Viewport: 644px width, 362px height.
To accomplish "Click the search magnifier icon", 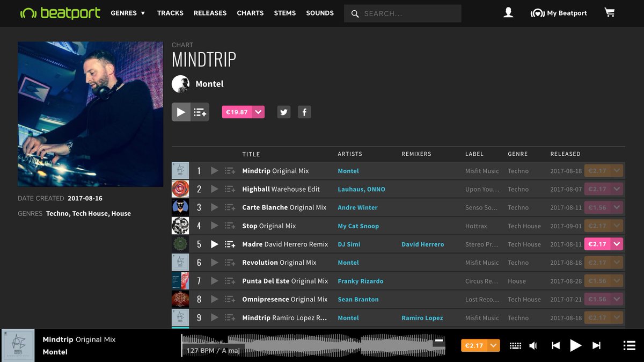I will (355, 13).
